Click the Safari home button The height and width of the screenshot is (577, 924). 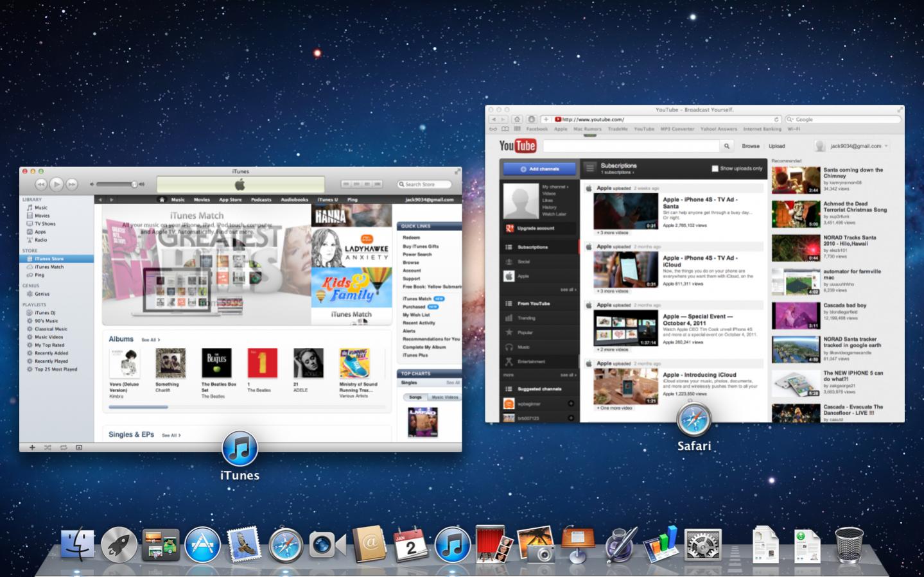click(x=517, y=119)
